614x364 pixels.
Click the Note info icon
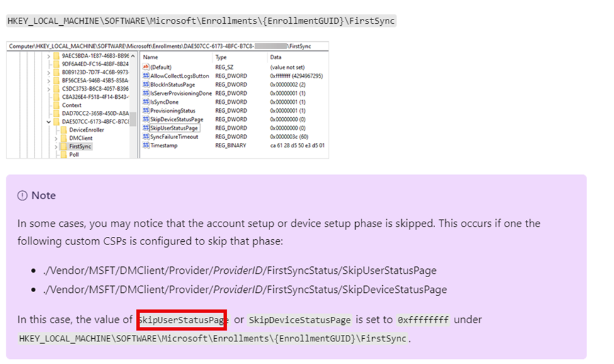(22, 195)
